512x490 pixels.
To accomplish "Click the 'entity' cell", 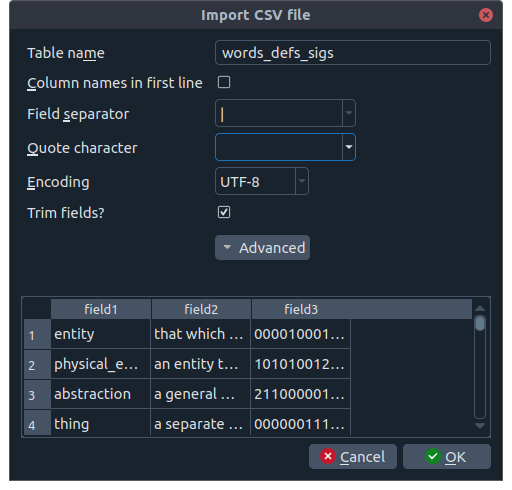I will pyautogui.click(x=101, y=334).
